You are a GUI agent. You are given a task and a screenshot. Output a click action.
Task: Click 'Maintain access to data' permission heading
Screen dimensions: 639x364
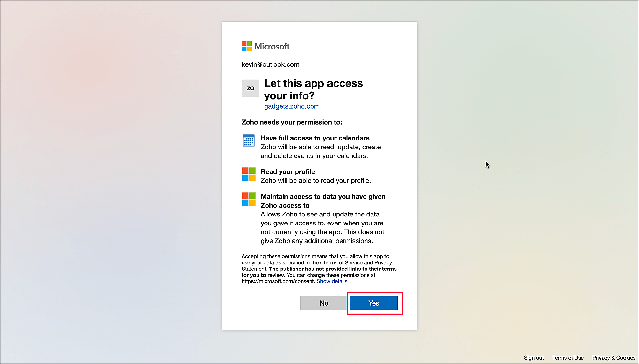tap(323, 197)
